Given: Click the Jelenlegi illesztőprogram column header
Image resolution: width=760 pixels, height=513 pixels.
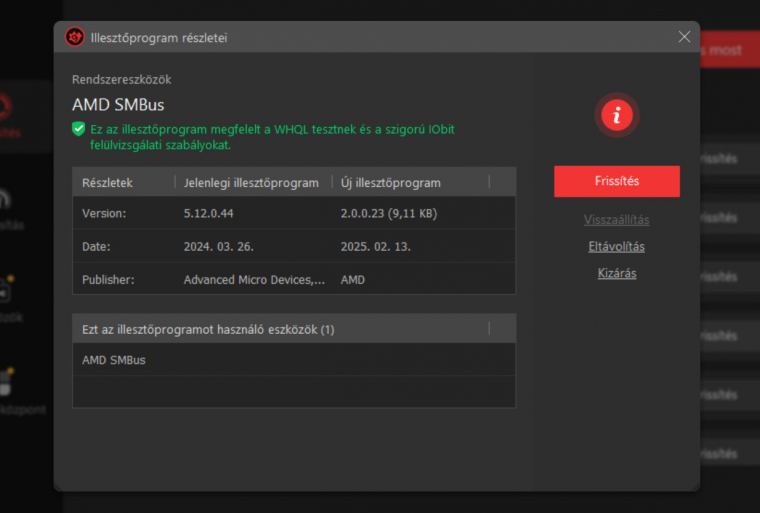Looking at the screenshot, I should [251, 183].
